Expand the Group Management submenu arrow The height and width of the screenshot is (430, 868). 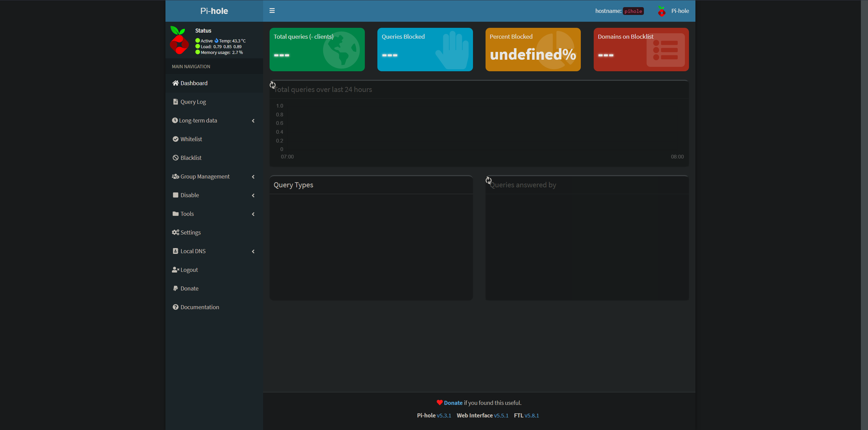coord(253,177)
